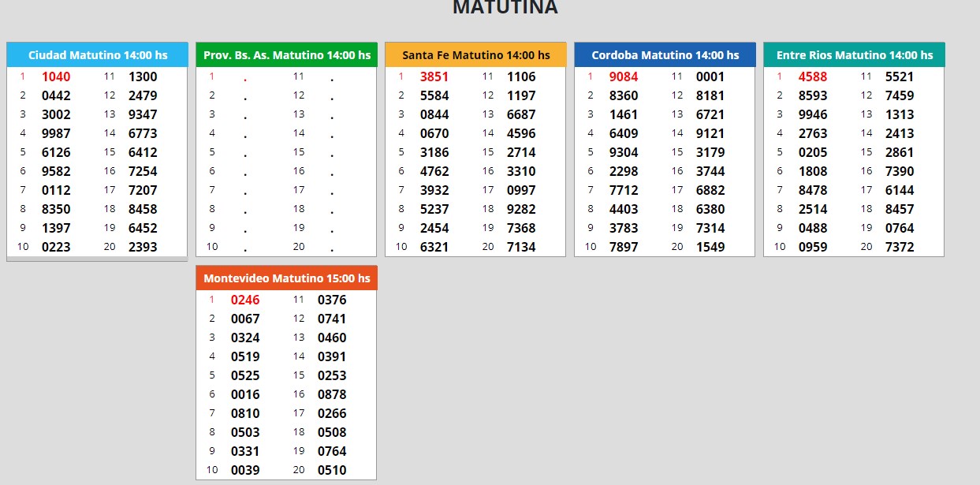Click the red dot in Prov. Bs. As. position 1
Viewport: 980px width, 485px height.
coord(245,78)
